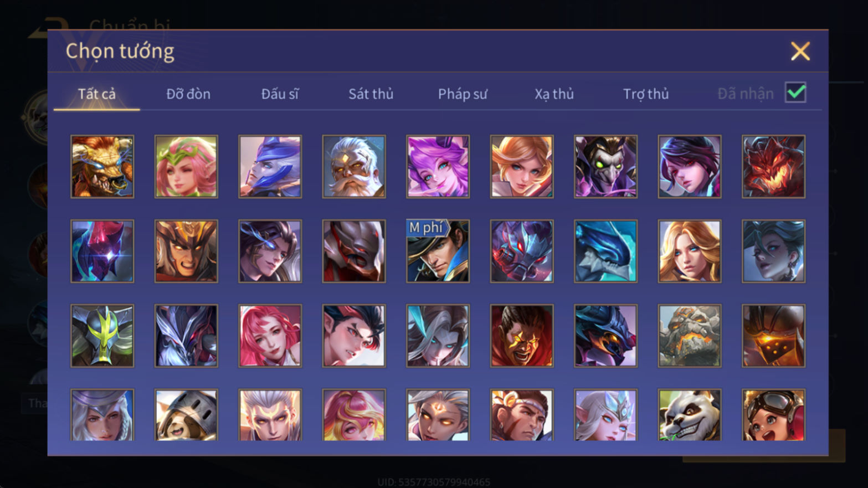Select the Tất cả tab
The image size is (868, 488).
pyautogui.click(x=97, y=94)
